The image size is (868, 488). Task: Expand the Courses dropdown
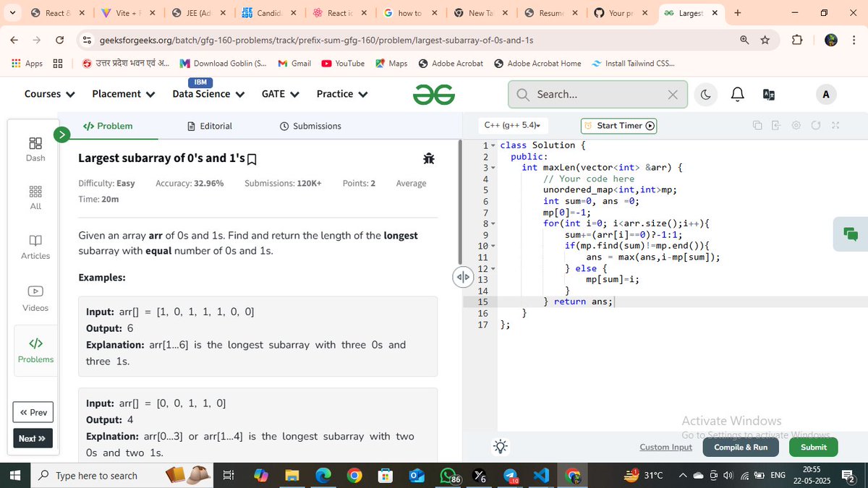(49, 94)
